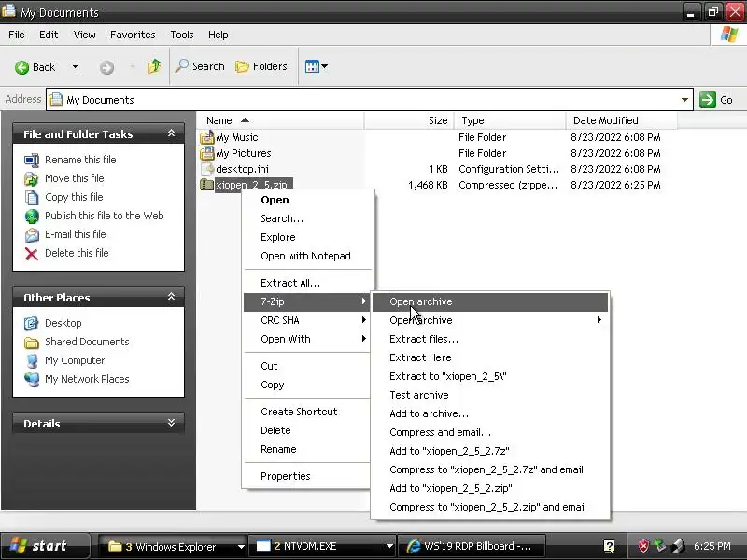Click the Publish to Web globe icon

(x=32, y=217)
